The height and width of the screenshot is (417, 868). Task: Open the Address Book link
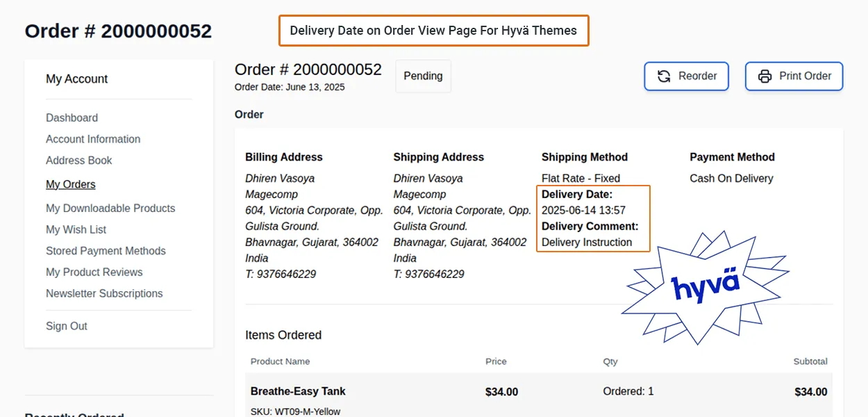tap(79, 161)
